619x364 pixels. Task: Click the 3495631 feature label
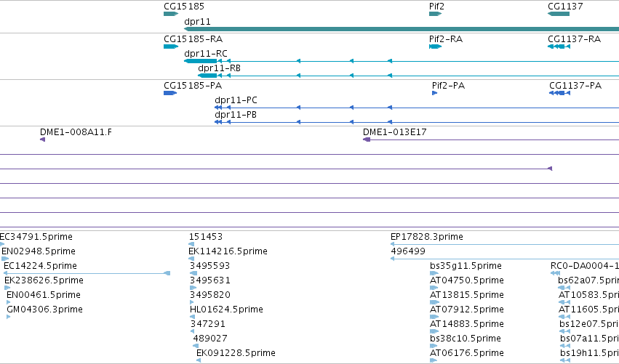(210, 280)
